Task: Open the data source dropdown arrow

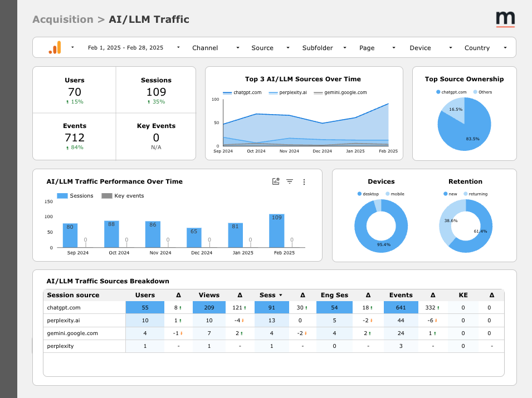Action: tap(72, 47)
